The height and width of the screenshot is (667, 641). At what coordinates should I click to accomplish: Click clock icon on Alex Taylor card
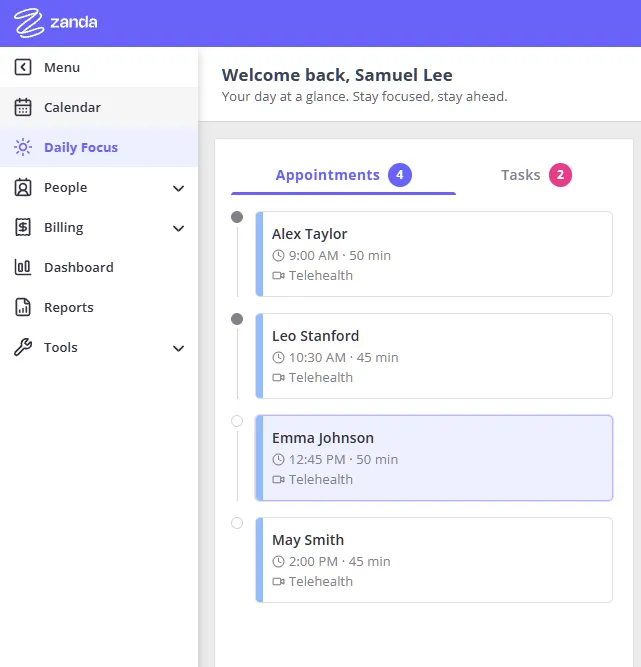point(278,256)
